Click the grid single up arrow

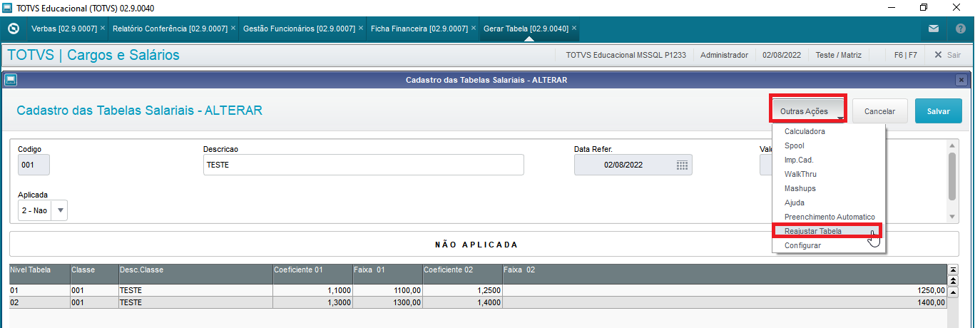(x=952, y=291)
